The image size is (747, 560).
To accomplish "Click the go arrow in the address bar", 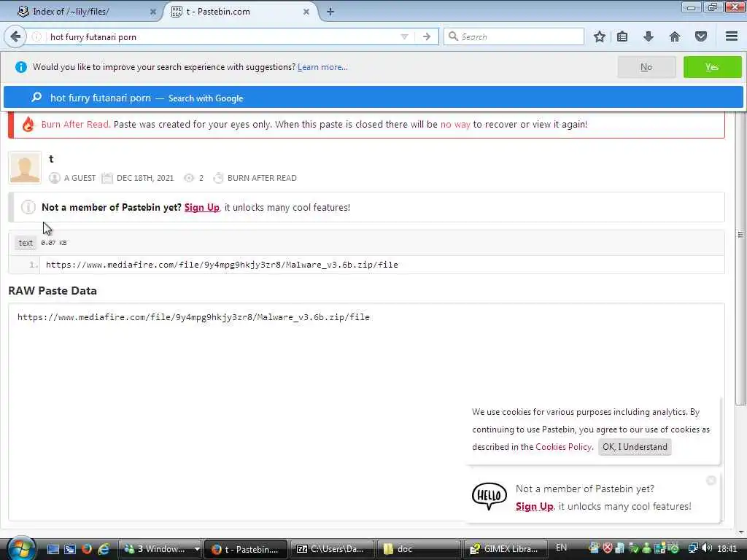I will click(x=426, y=36).
